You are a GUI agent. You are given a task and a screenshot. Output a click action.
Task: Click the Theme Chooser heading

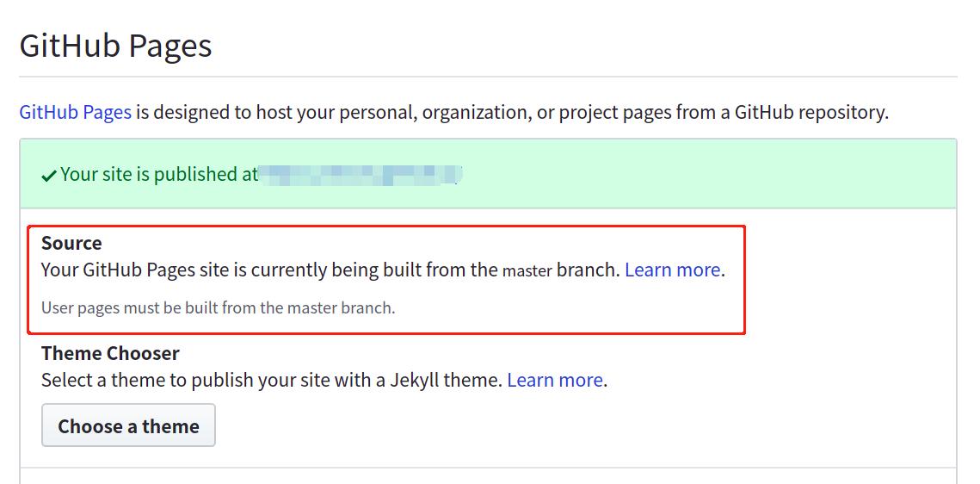(x=110, y=353)
